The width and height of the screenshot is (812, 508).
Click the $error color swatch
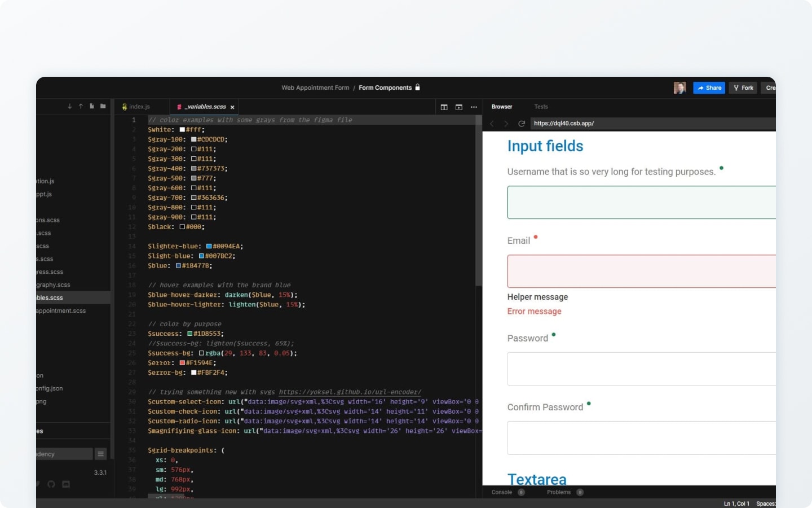pyautogui.click(x=182, y=363)
